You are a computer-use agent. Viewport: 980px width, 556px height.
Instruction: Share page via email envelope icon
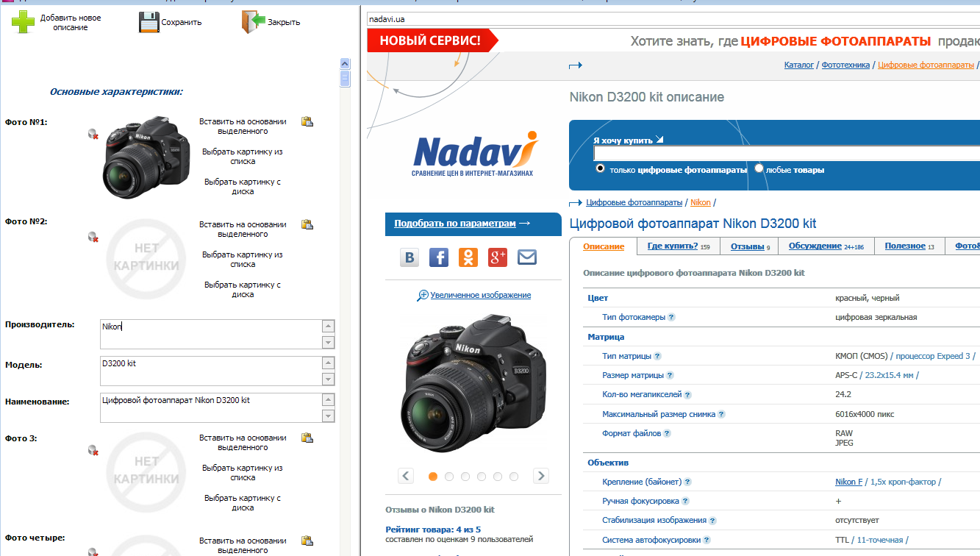pos(527,257)
